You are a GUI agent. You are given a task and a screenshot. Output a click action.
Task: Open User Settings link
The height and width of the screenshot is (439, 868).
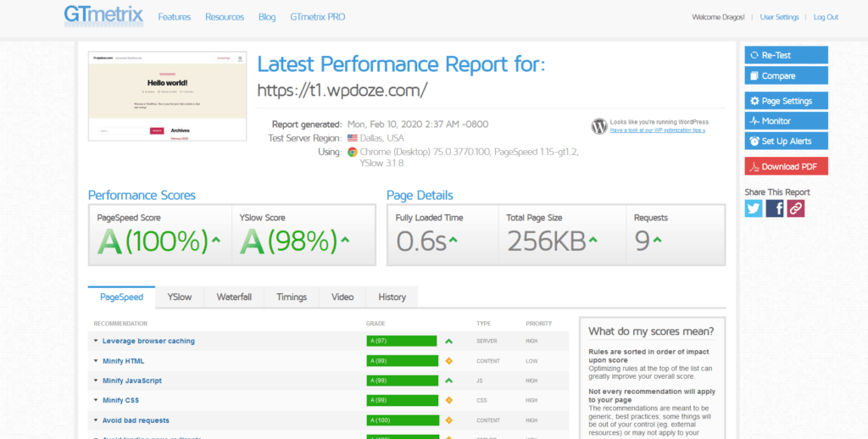780,17
